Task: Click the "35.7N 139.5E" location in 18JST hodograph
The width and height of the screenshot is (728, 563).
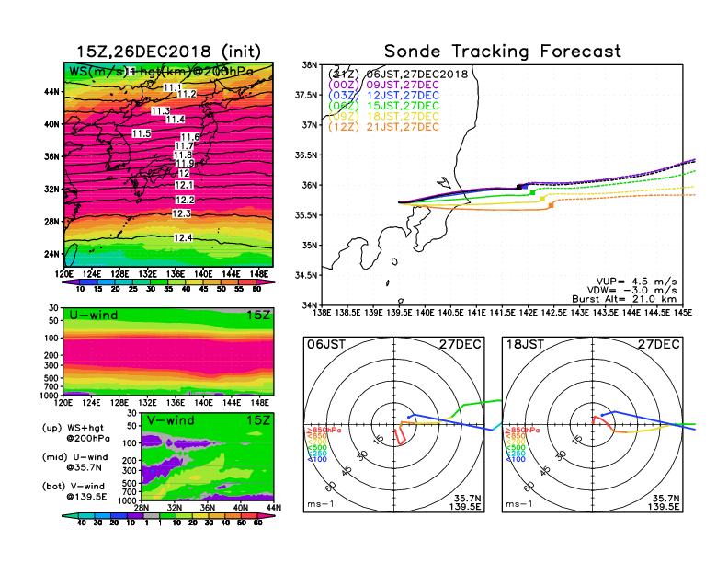Action: [x=664, y=502]
